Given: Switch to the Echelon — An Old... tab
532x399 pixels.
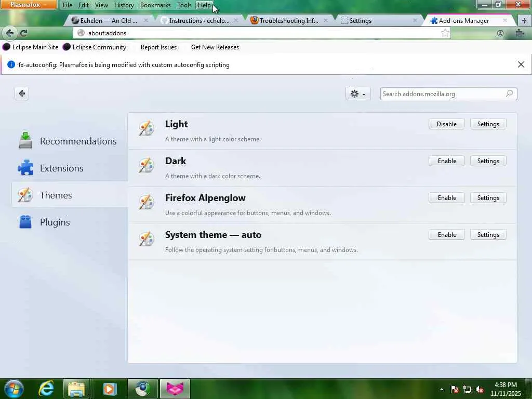Looking at the screenshot, I should 109,20.
